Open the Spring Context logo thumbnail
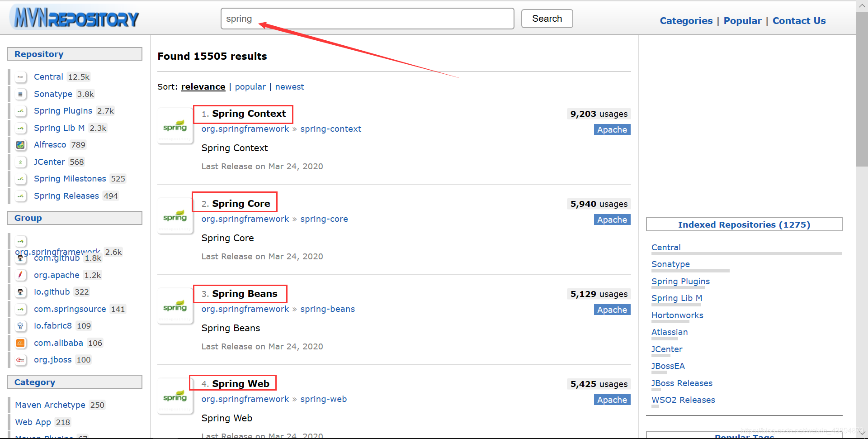Viewport: 868px width, 439px height. click(x=175, y=126)
